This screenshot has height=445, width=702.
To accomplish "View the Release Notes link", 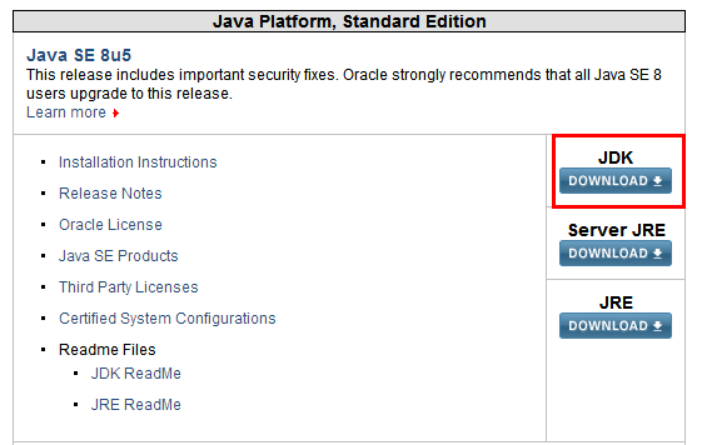I will click(110, 193).
